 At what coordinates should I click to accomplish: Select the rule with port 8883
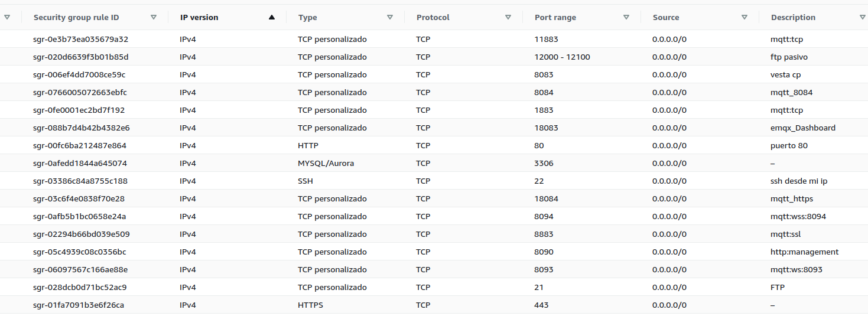(544, 234)
